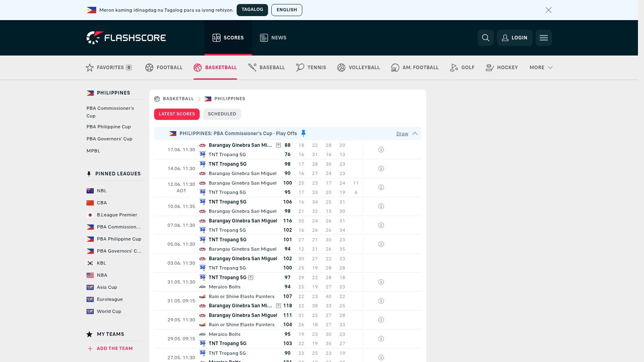The image size is (644, 362).
Task: Open match info for 14.06. game
Action: [381, 169]
